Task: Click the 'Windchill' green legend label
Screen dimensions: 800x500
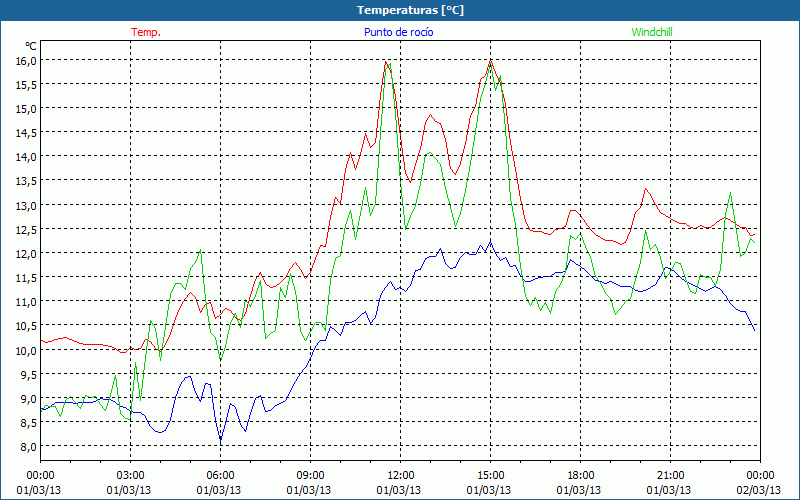Action: pos(652,32)
